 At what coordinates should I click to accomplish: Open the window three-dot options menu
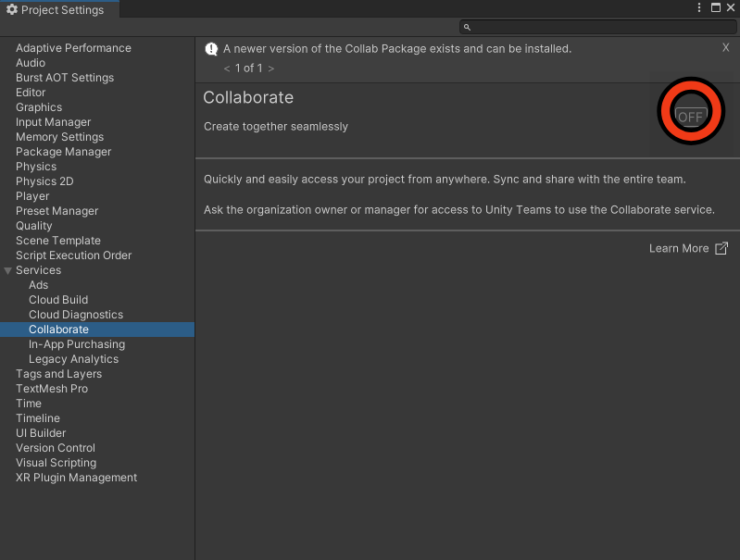coord(699,7)
